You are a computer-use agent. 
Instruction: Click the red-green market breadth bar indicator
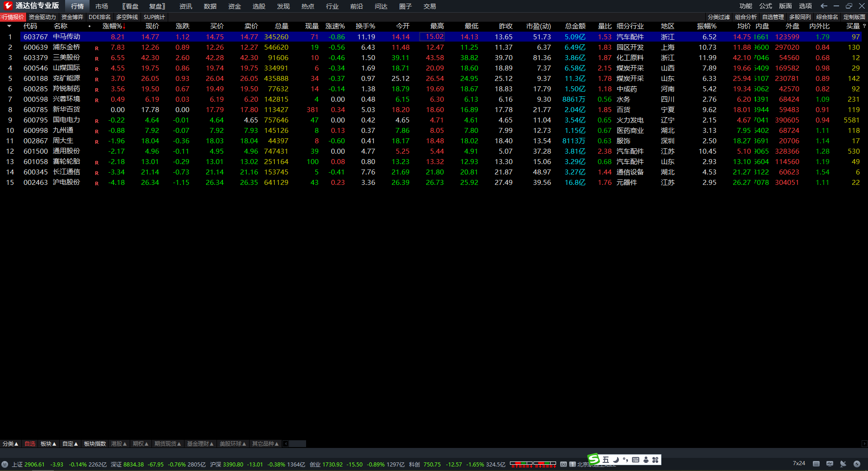533,464
